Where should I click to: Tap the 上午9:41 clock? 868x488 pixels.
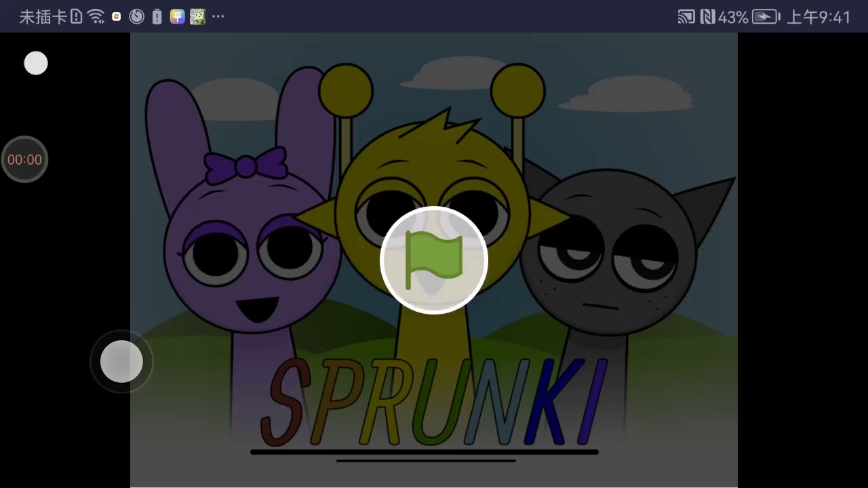tap(818, 17)
